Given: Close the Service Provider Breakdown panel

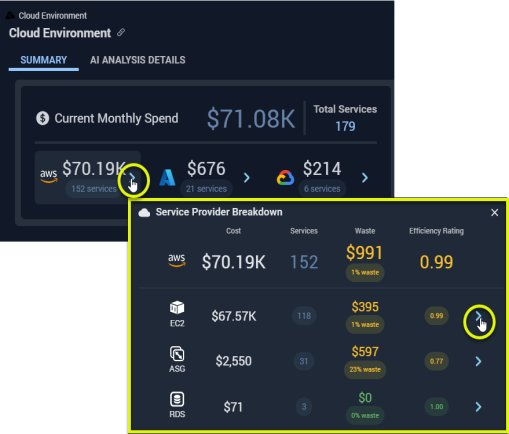Looking at the screenshot, I should (495, 212).
